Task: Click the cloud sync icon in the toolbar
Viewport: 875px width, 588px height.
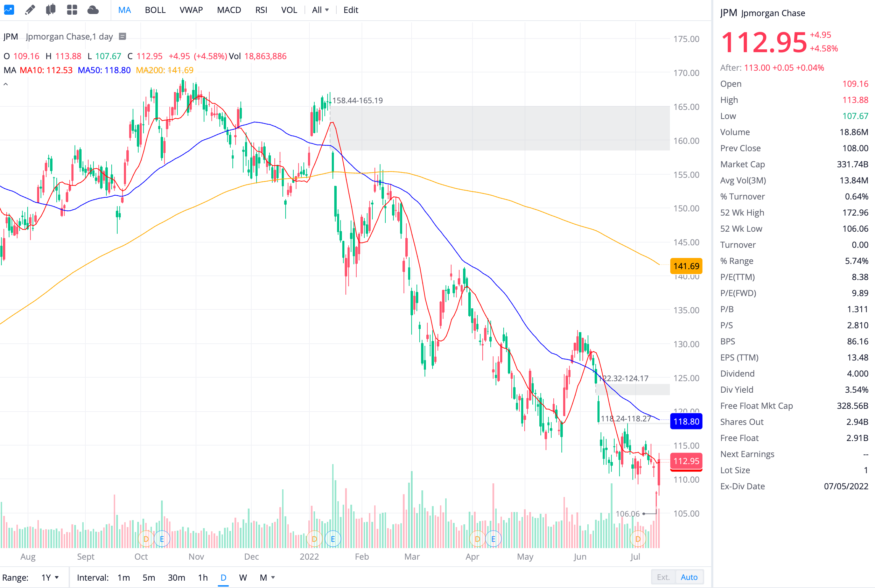Action: point(93,10)
